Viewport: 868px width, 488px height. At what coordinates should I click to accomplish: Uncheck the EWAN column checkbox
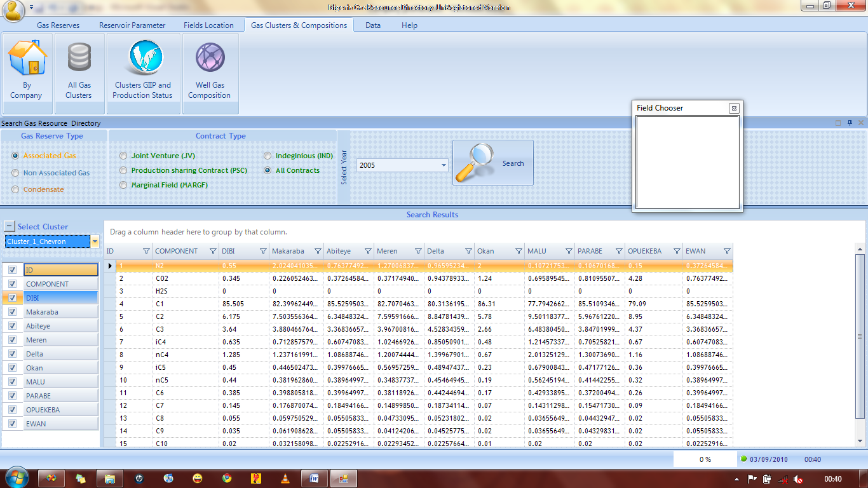coord(12,424)
